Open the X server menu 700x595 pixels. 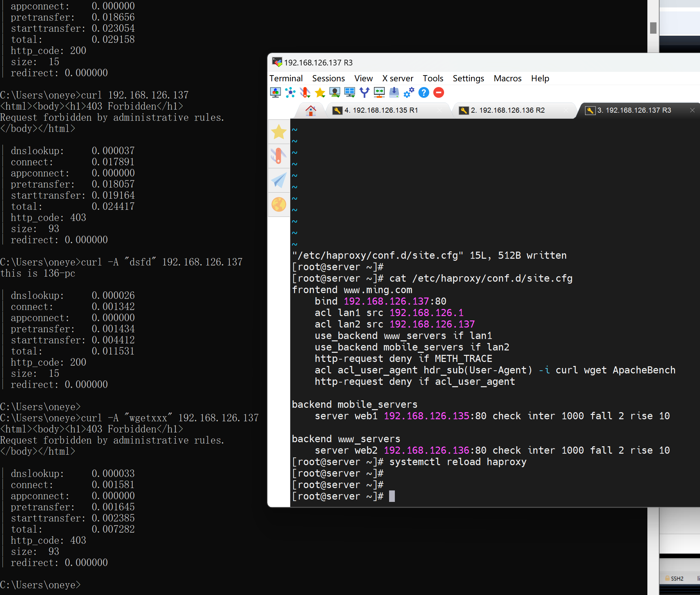click(x=398, y=78)
